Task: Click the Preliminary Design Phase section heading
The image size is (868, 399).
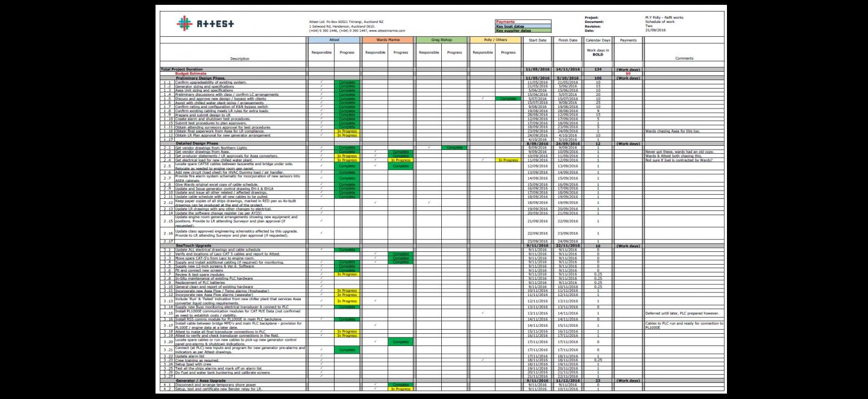Action: pos(201,78)
